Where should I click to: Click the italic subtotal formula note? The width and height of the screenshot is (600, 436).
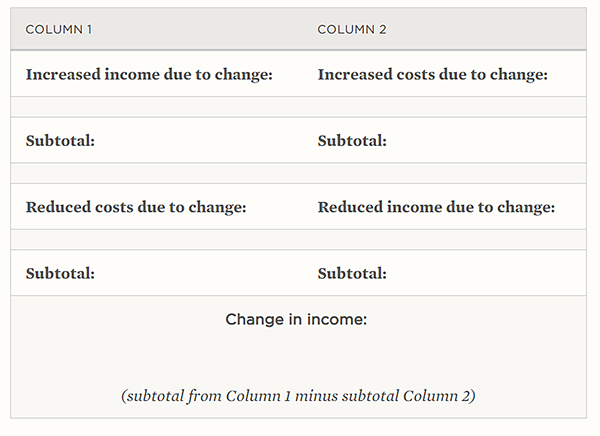tap(298, 396)
